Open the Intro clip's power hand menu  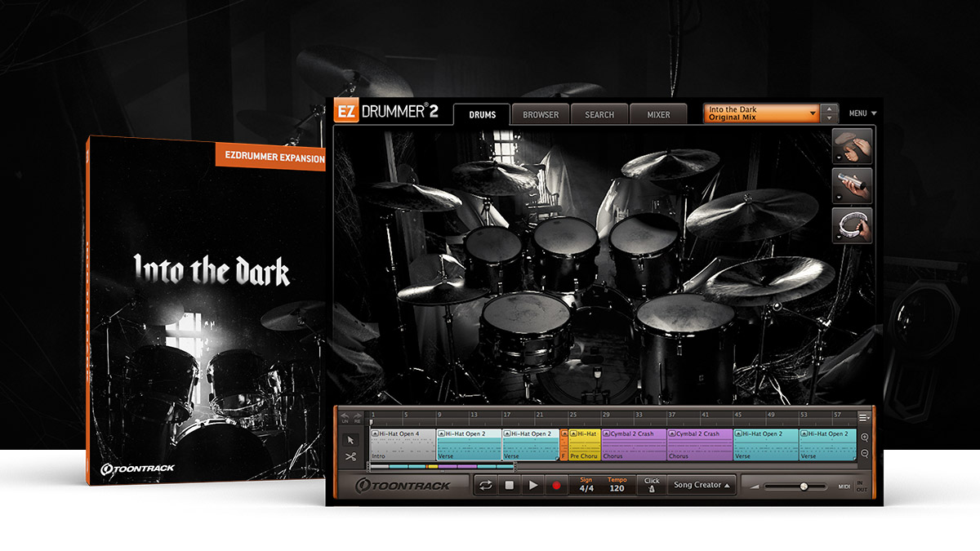pyautogui.click(x=375, y=434)
